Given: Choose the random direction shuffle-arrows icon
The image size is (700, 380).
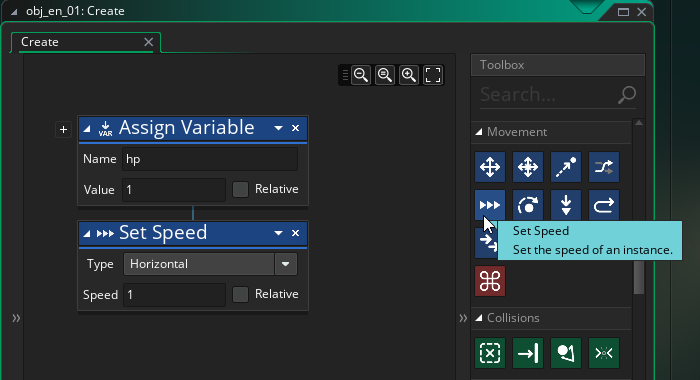Looking at the screenshot, I should click(x=604, y=167).
